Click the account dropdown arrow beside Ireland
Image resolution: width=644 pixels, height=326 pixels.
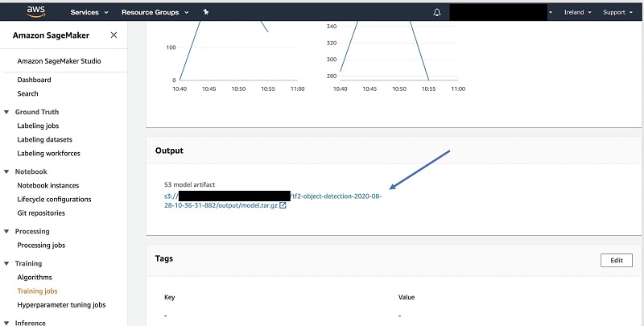point(551,12)
